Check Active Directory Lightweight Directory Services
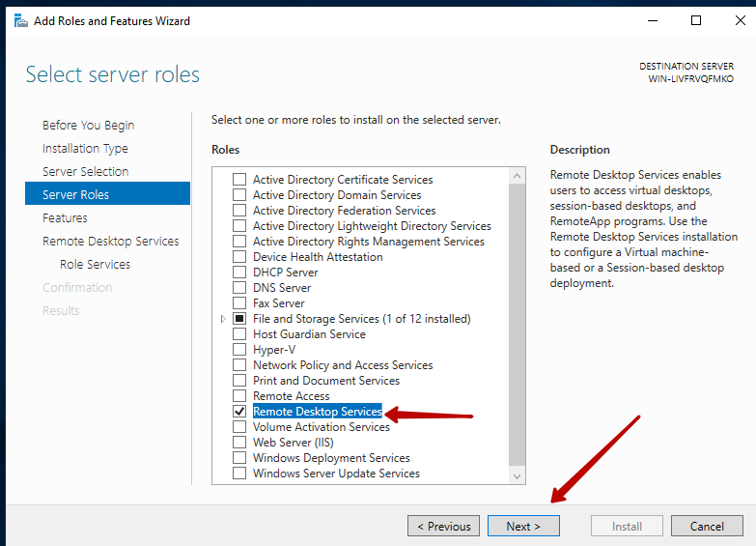Screen dimensions: 756x546 pyautogui.click(x=239, y=226)
